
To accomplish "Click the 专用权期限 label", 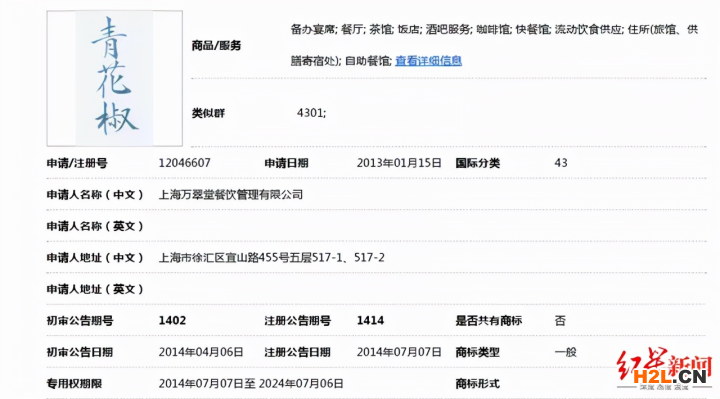I will (x=74, y=383).
